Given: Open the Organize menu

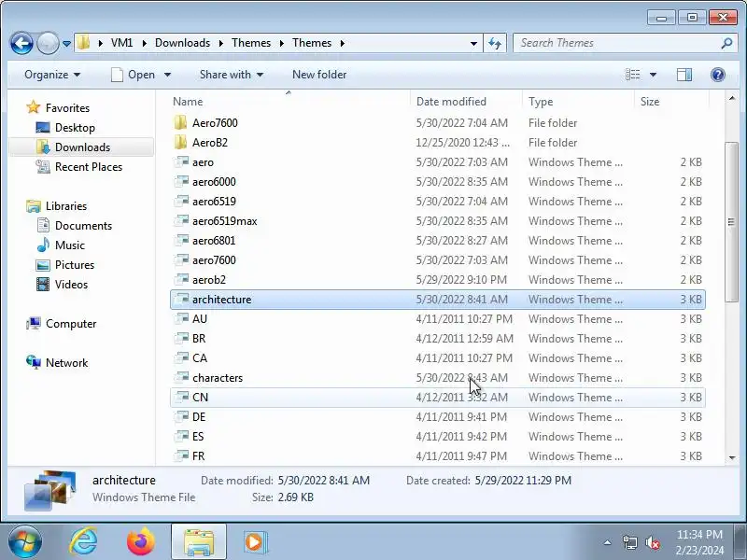Looking at the screenshot, I should click(x=52, y=75).
